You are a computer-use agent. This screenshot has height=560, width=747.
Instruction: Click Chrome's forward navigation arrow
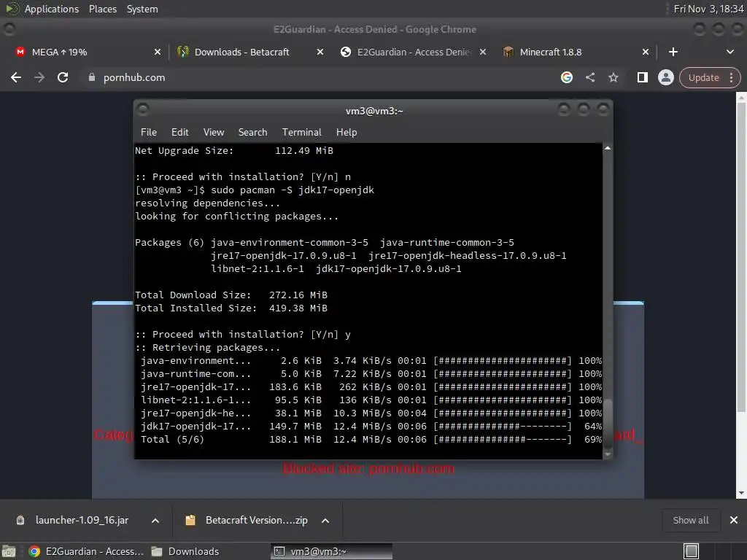point(39,77)
